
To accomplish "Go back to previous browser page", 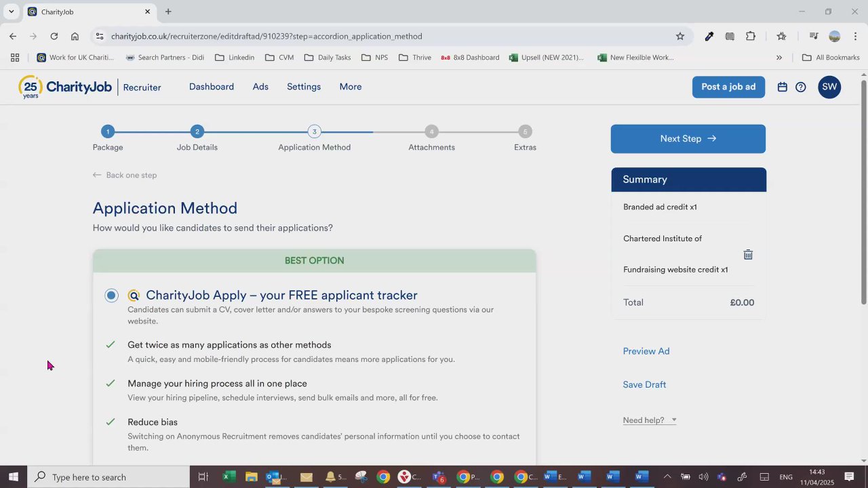I will click(x=13, y=37).
